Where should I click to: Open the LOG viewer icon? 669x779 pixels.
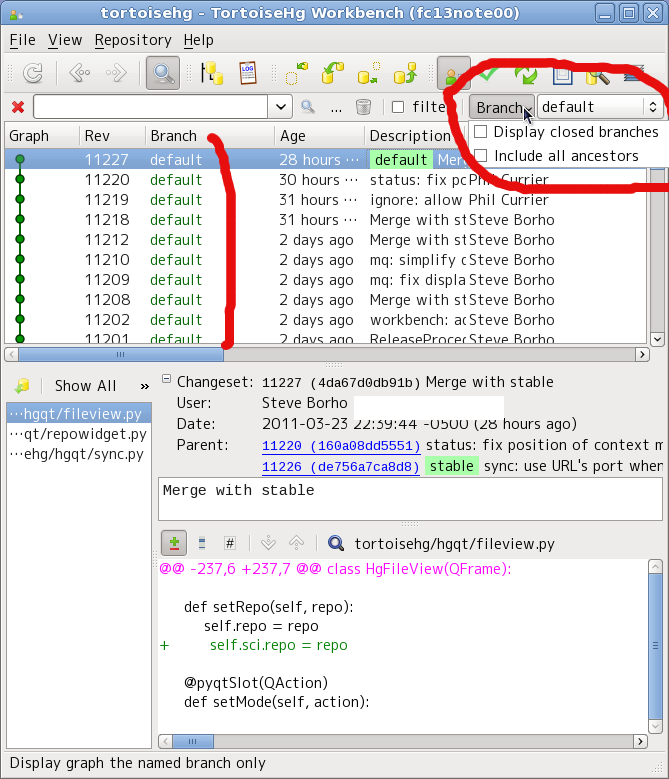coord(247,74)
